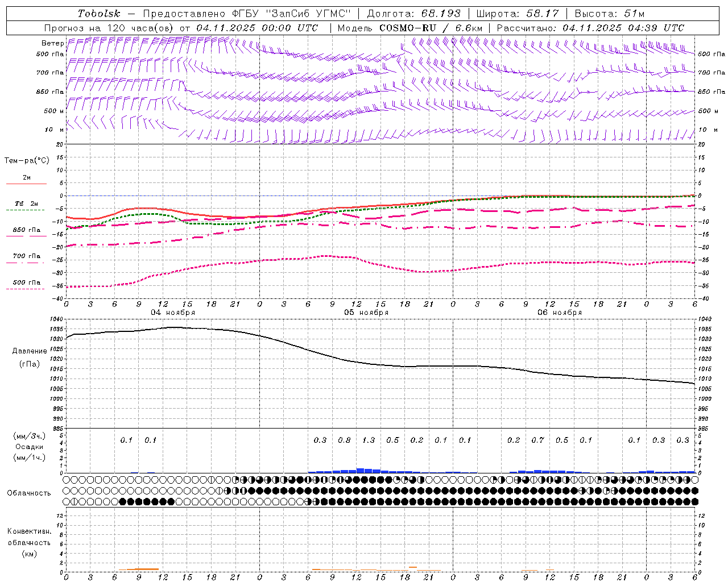Click the 1040 pressure tick on left axis

57,319
